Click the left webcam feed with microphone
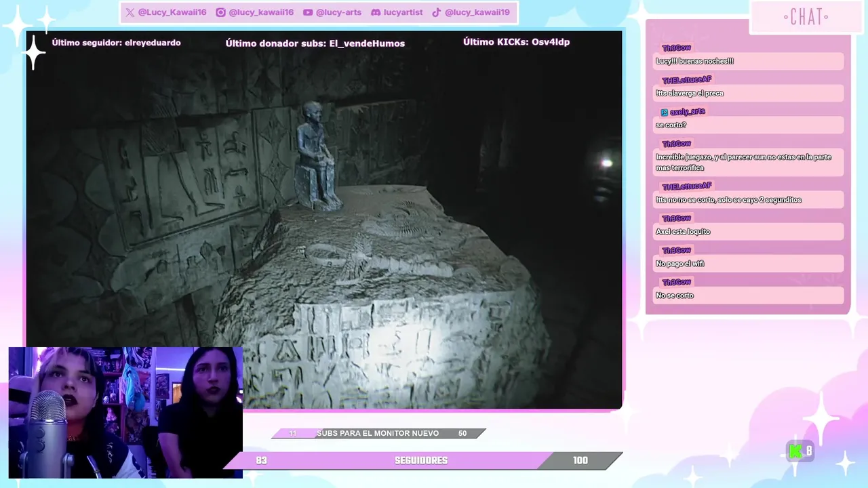Viewport: 868px width, 488px height. click(82, 413)
